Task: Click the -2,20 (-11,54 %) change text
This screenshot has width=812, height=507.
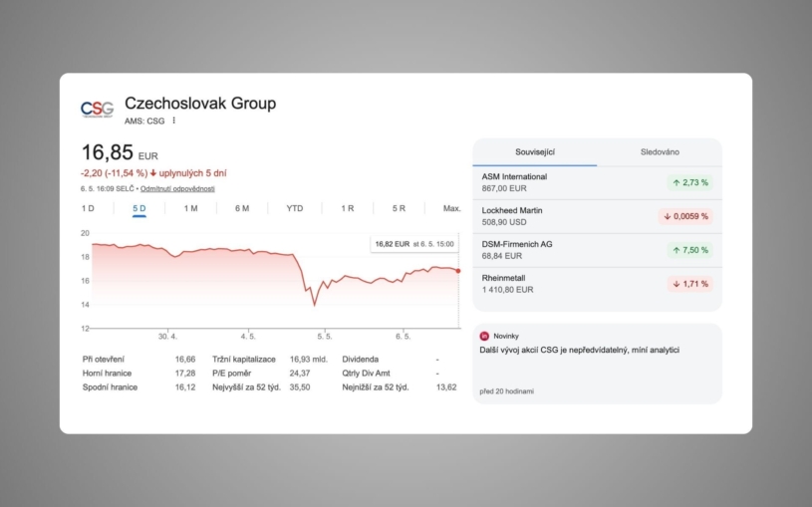Action: click(114, 173)
